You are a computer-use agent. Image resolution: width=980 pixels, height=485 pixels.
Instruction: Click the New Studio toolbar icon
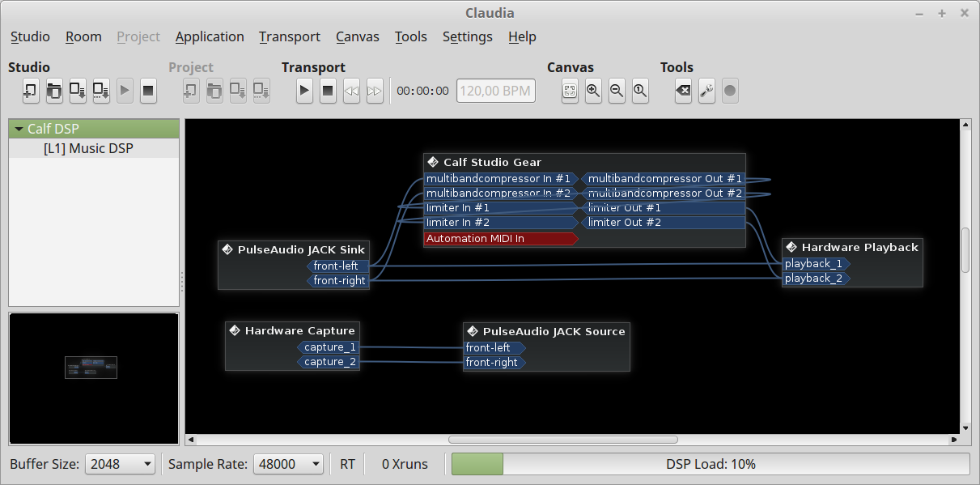pyautogui.click(x=31, y=91)
